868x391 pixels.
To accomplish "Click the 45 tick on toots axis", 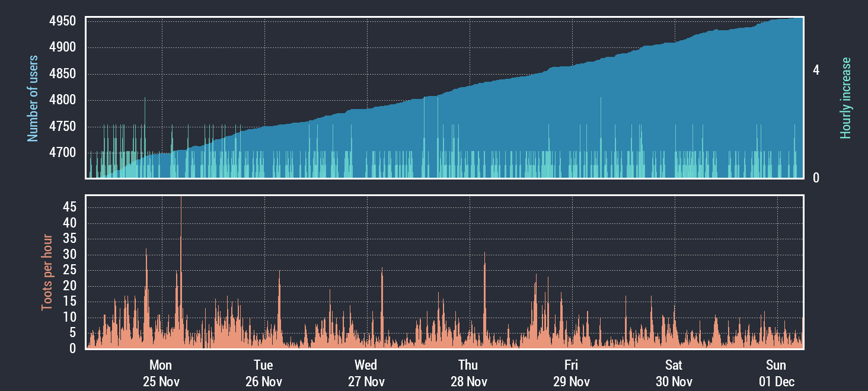I will [x=69, y=207].
